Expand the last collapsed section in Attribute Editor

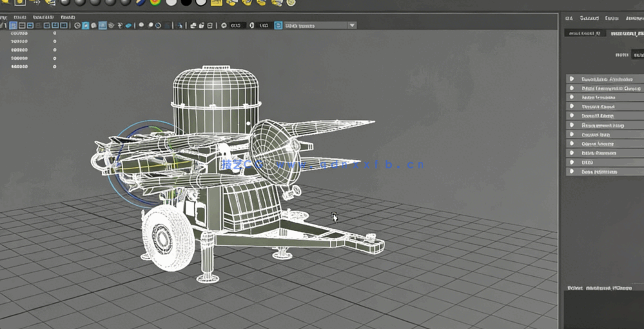coord(571,172)
